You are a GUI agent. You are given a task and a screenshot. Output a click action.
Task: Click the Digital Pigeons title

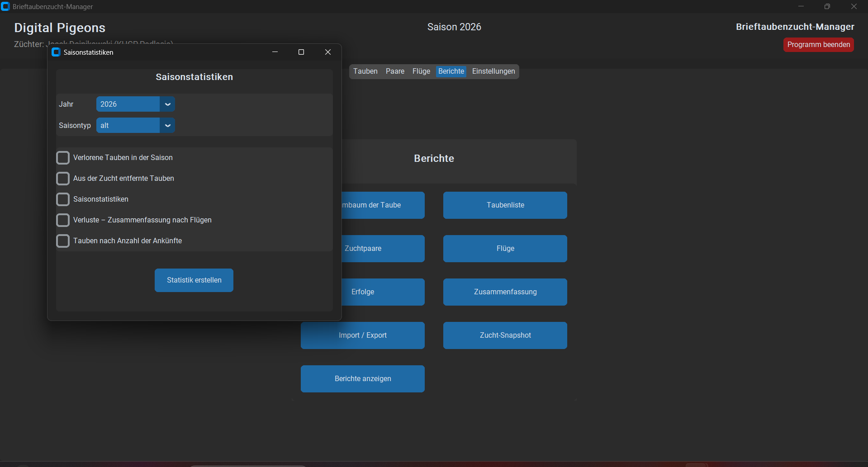click(60, 28)
